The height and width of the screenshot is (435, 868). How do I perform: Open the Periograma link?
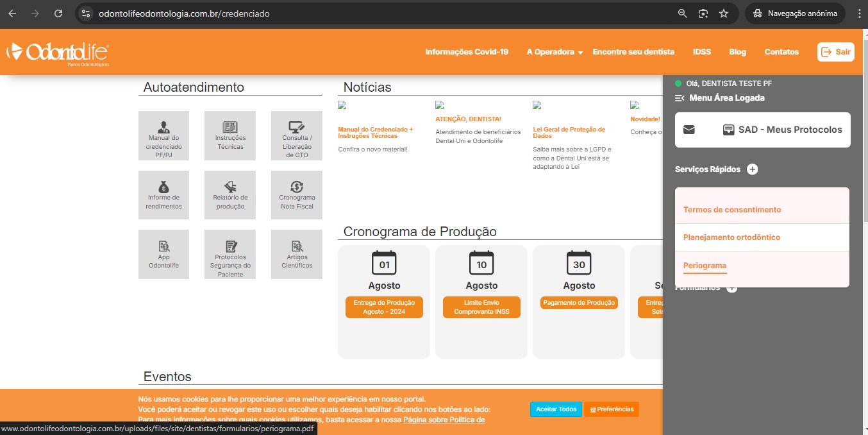click(x=705, y=266)
